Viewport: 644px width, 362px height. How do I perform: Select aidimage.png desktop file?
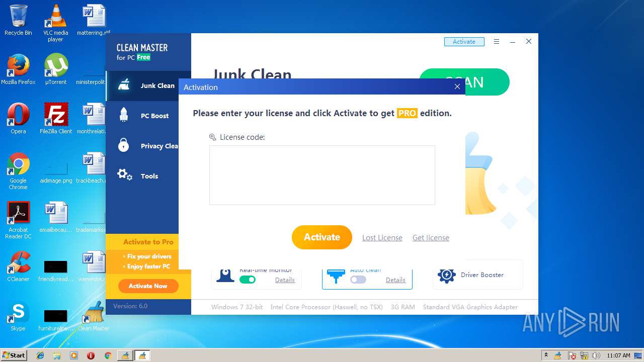pyautogui.click(x=56, y=168)
